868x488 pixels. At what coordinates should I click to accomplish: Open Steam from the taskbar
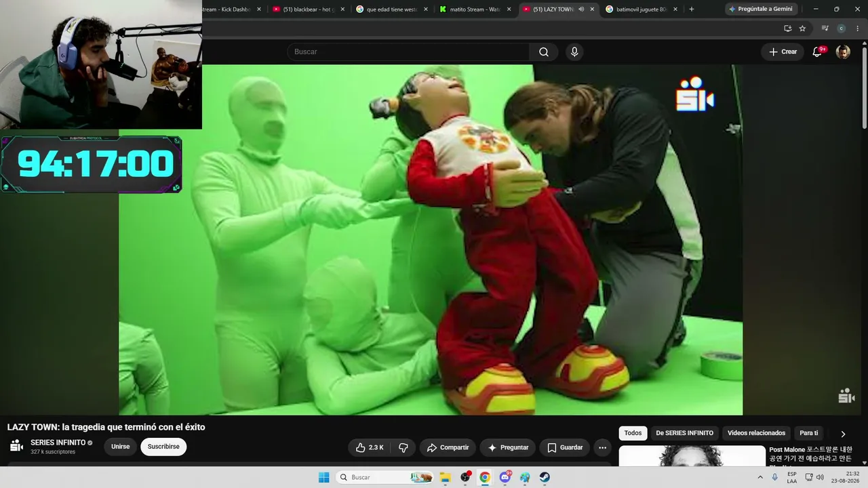[x=545, y=477]
